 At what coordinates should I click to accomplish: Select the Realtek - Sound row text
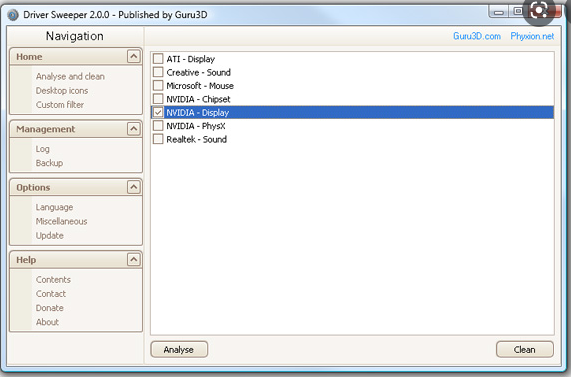pos(197,140)
